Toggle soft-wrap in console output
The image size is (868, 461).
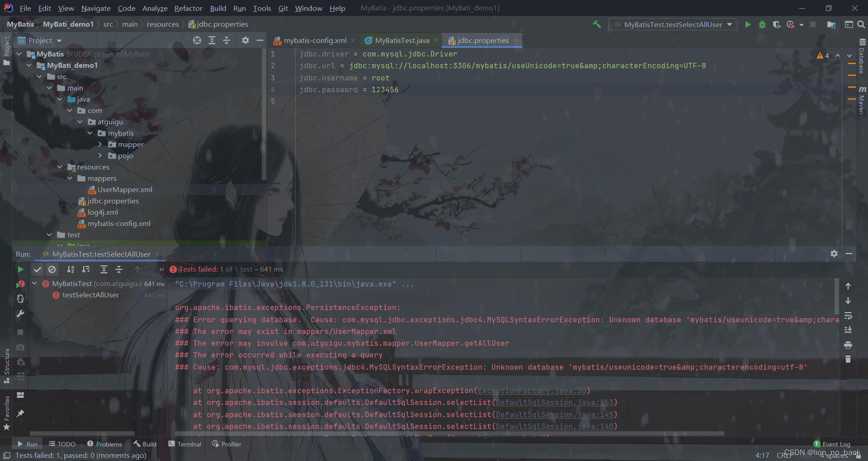point(848,315)
